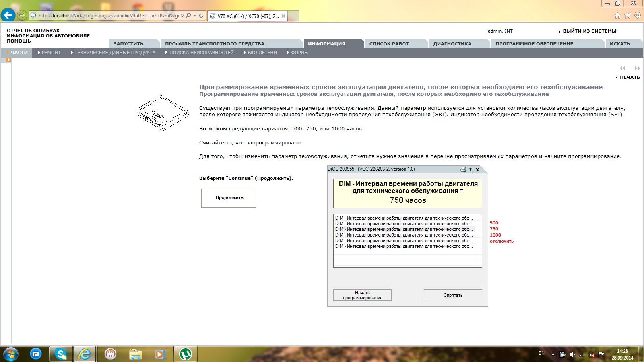Click the browser refresh icon
The image size is (644, 362).
coord(201,16)
